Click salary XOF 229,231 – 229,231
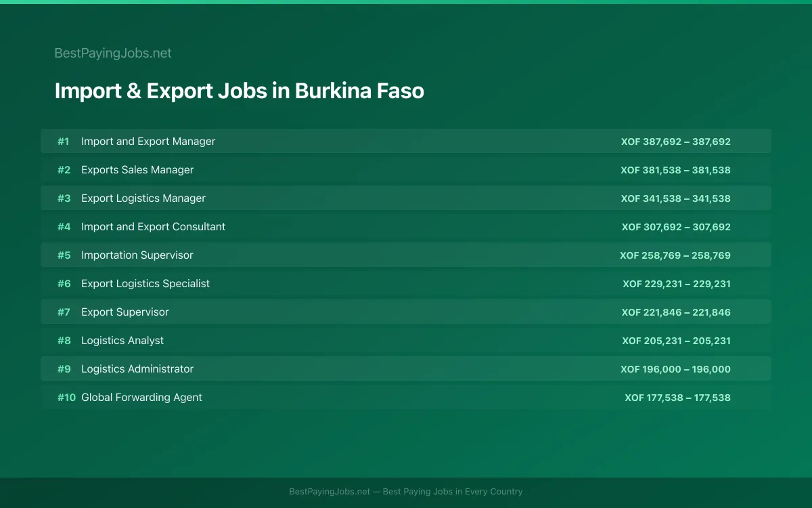The width and height of the screenshot is (812, 508). coord(677,284)
